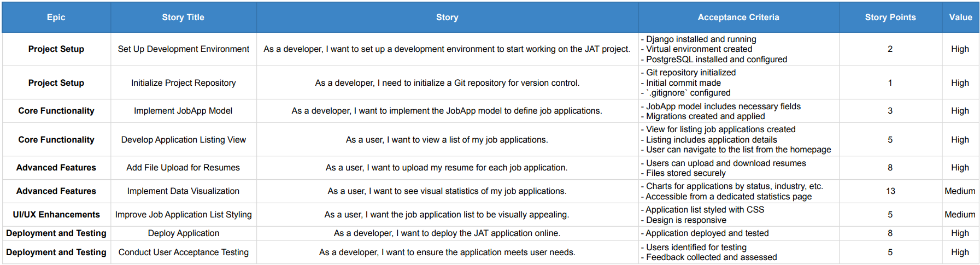Select the 13 story points cell
Screen dimensions: 980x265
click(x=890, y=191)
